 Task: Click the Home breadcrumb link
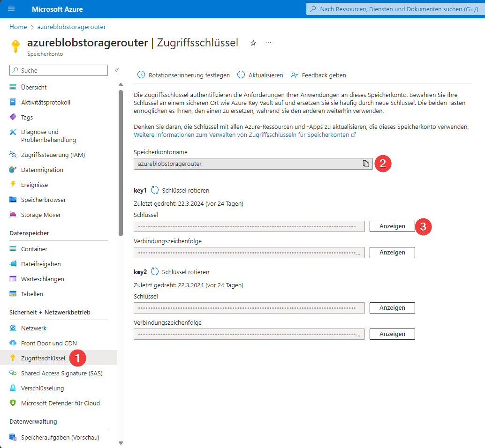[18, 27]
